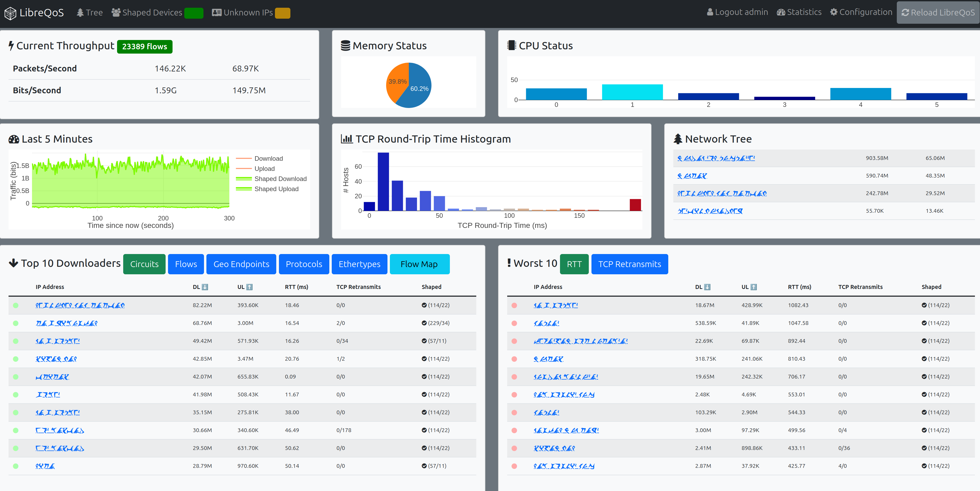Click the green Shaped Devices count badge
The image size is (980, 491).
(x=194, y=13)
